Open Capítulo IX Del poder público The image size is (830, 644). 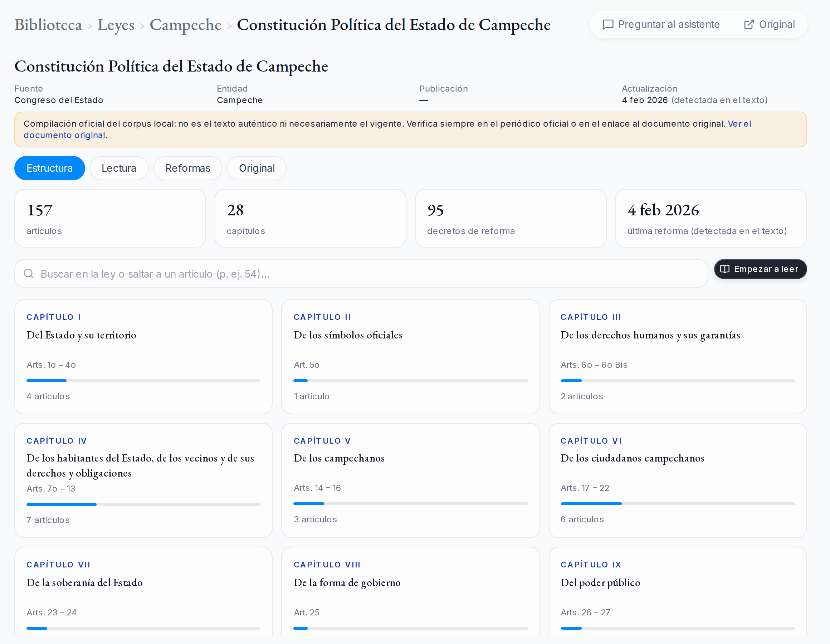pyautogui.click(x=678, y=591)
